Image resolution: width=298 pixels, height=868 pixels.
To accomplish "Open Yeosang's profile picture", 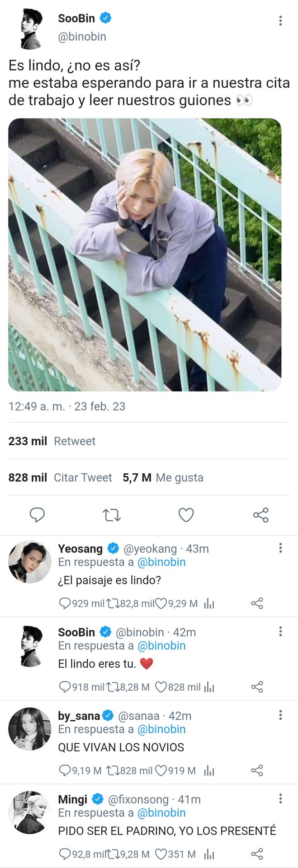I will point(30,561).
